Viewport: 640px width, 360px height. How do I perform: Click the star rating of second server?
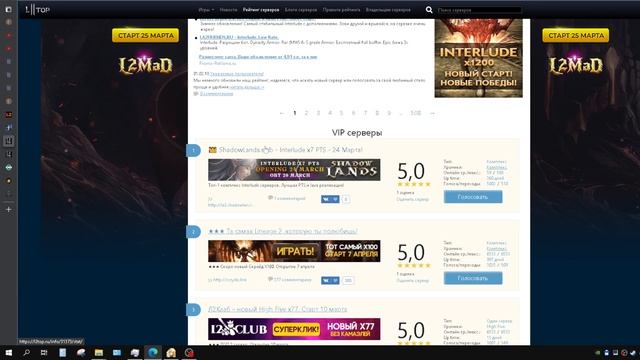pos(413,265)
